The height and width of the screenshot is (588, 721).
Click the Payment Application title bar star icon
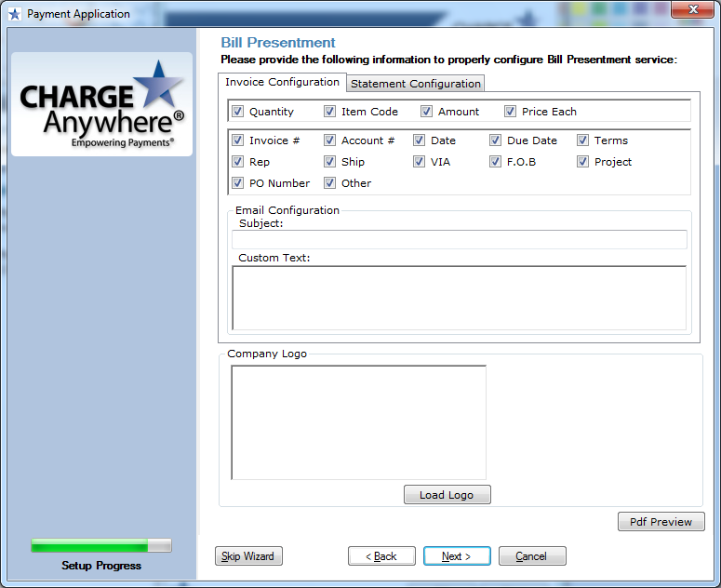coord(14,14)
